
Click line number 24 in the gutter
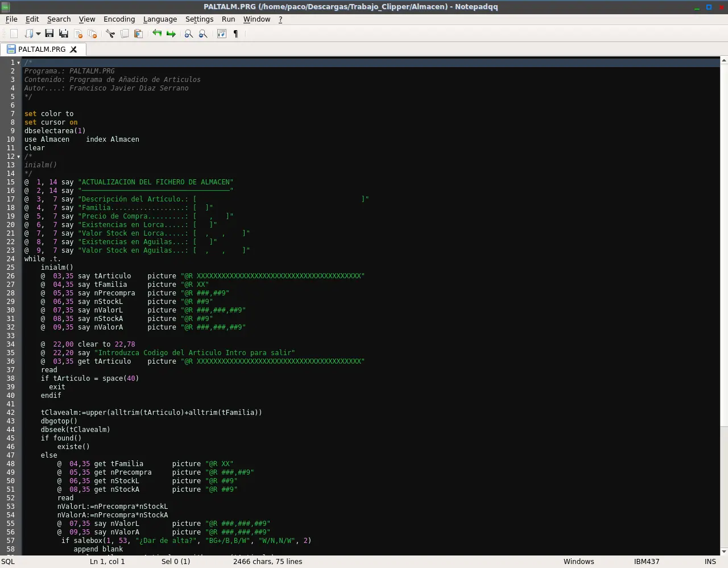click(x=11, y=259)
